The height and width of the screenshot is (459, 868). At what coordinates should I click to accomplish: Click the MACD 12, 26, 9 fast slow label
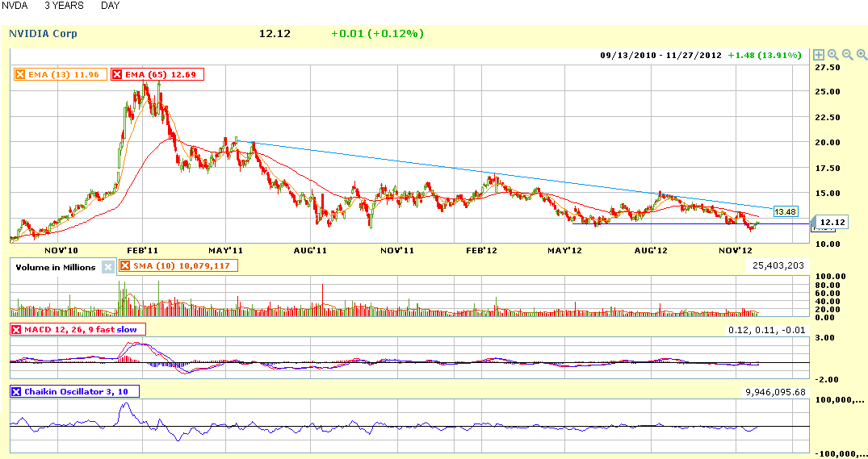click(x=80, y=330)
